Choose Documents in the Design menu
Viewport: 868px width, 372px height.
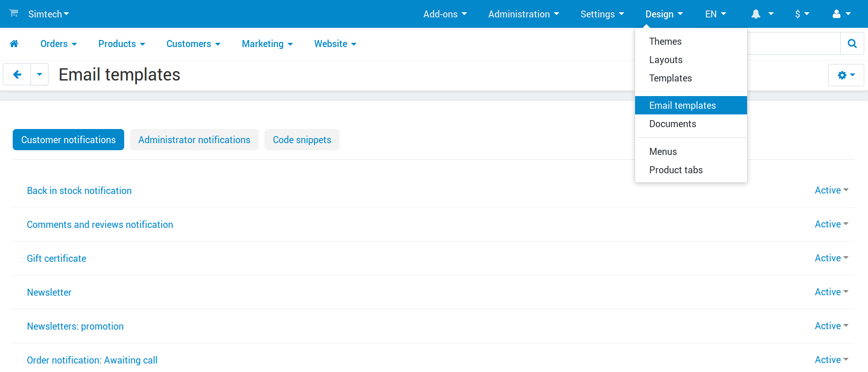(x=691, y=124)
